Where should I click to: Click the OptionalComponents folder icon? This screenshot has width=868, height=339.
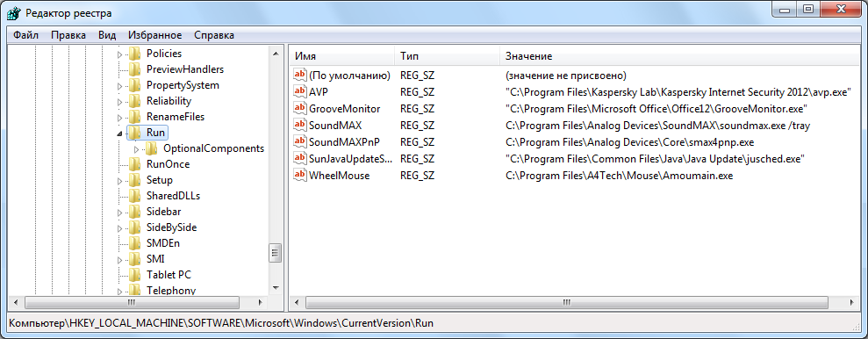pyautogui.click(x=152, y=148)
